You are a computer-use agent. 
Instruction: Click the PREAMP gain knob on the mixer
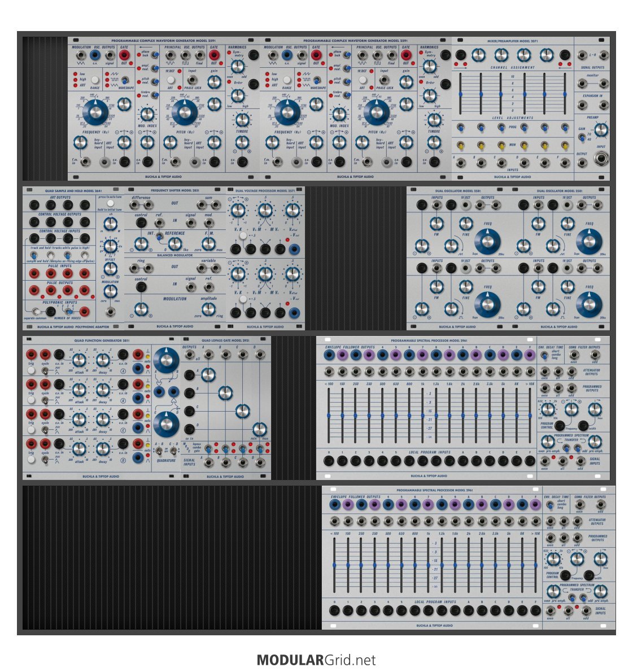coord(601,129)
